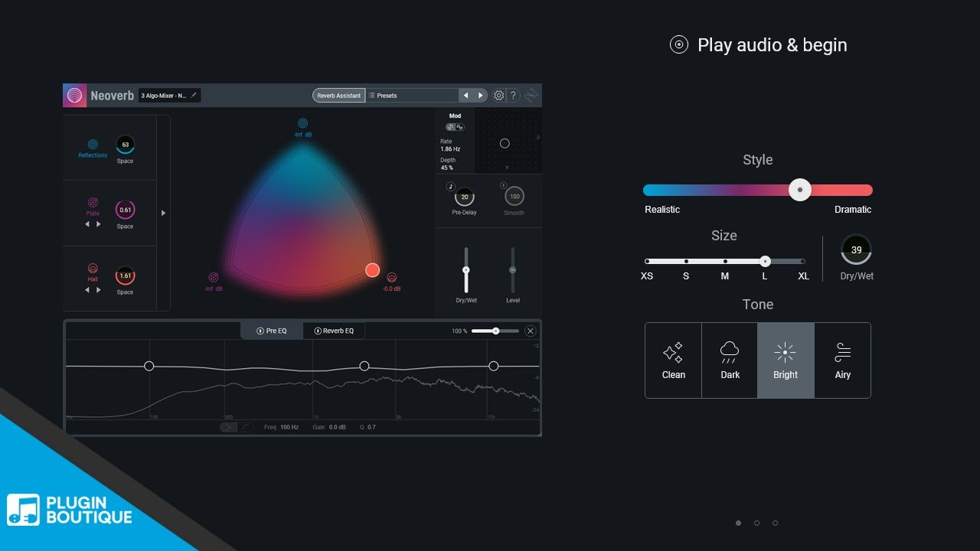
Task: Set Size to XS
Action: point(647,261)
